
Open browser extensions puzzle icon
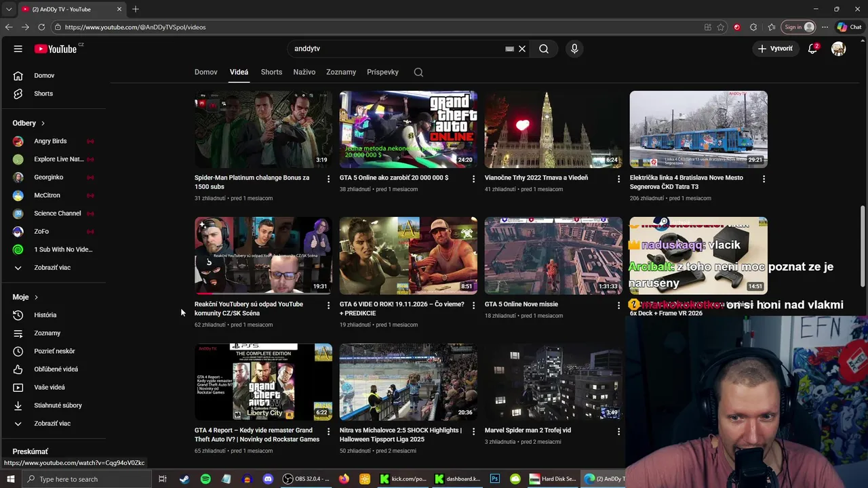(x=753, y=27)
